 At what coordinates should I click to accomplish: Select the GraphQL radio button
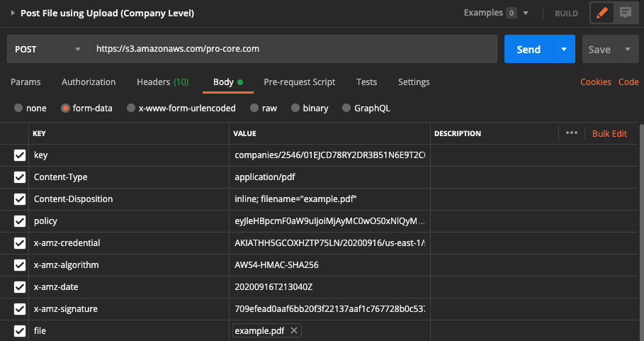tap(346, 108)
